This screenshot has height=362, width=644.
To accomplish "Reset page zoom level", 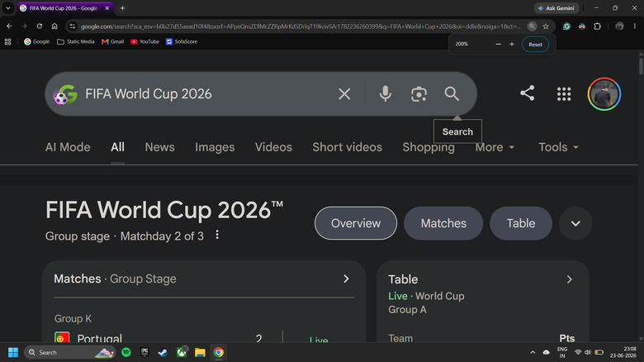I will [x=535, y=45].
